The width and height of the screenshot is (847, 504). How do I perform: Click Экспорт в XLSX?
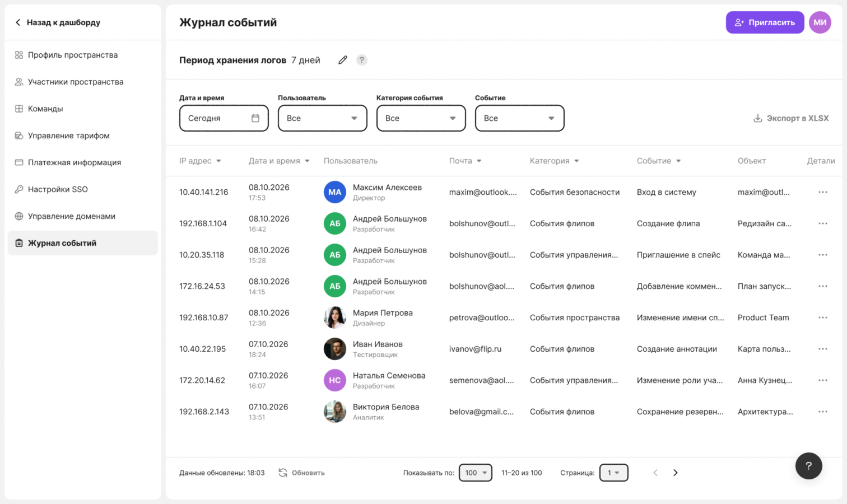(x=791, y=118)
